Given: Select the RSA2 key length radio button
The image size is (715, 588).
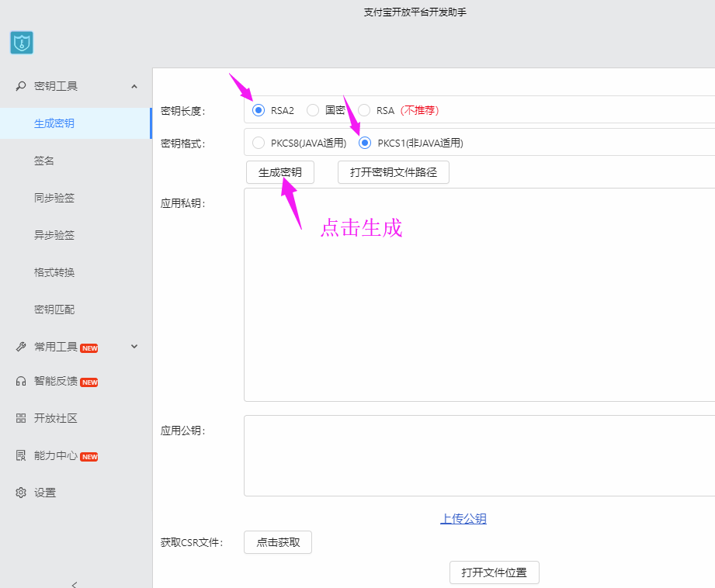Looking at the screenshot, I should point(259,110).
